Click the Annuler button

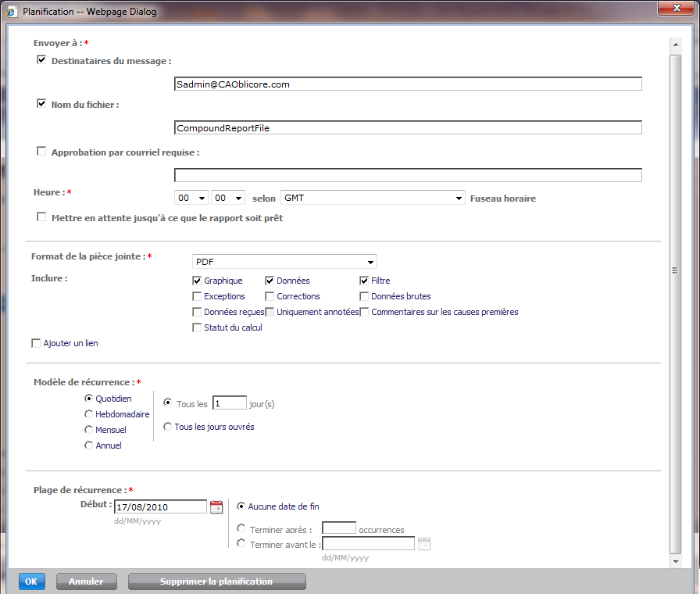coord(86,581)
